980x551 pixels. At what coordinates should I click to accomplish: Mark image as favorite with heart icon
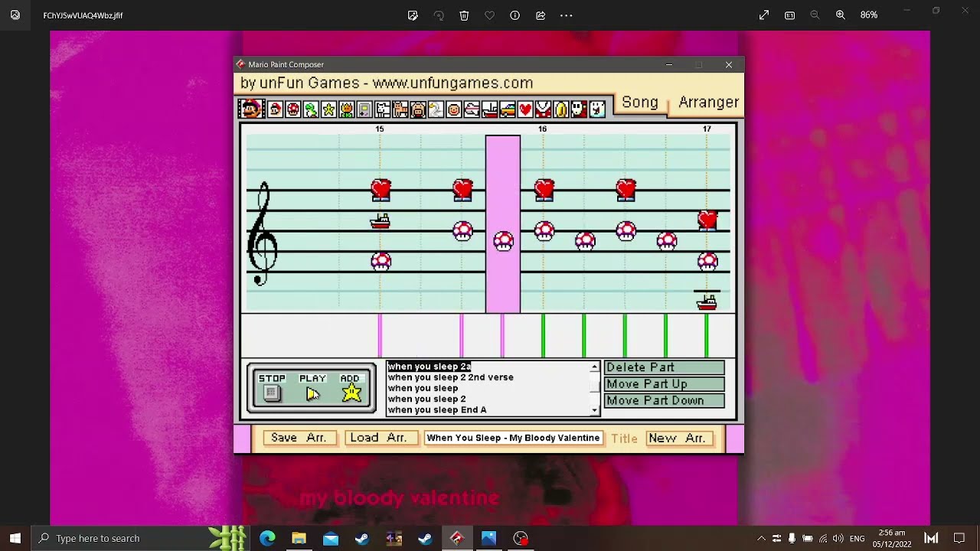(489, 15)
